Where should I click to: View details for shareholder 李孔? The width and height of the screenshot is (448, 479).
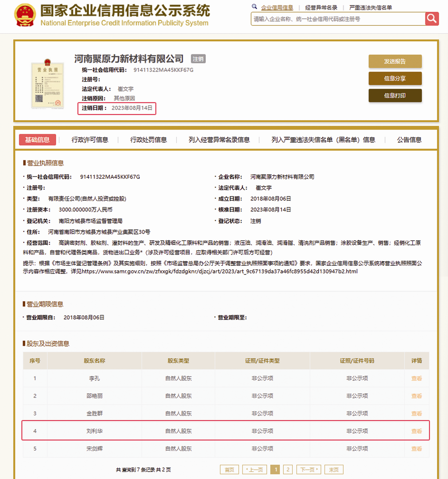point(416,378)
